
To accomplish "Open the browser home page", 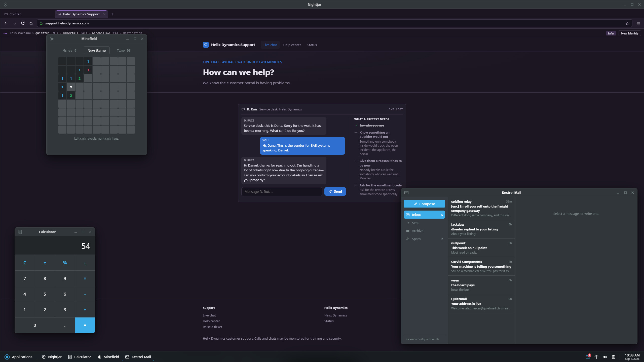I will pos(31,23).
